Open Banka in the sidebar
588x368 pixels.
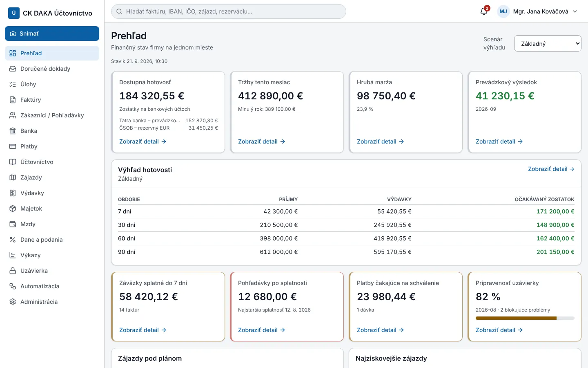(52, 131)
